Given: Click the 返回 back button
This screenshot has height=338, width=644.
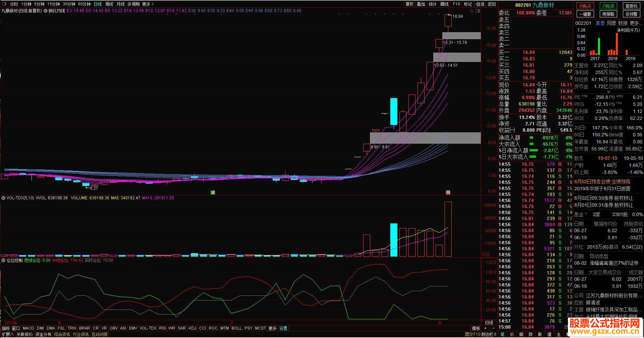Looking at the screenshot, I should pos(492,4).
